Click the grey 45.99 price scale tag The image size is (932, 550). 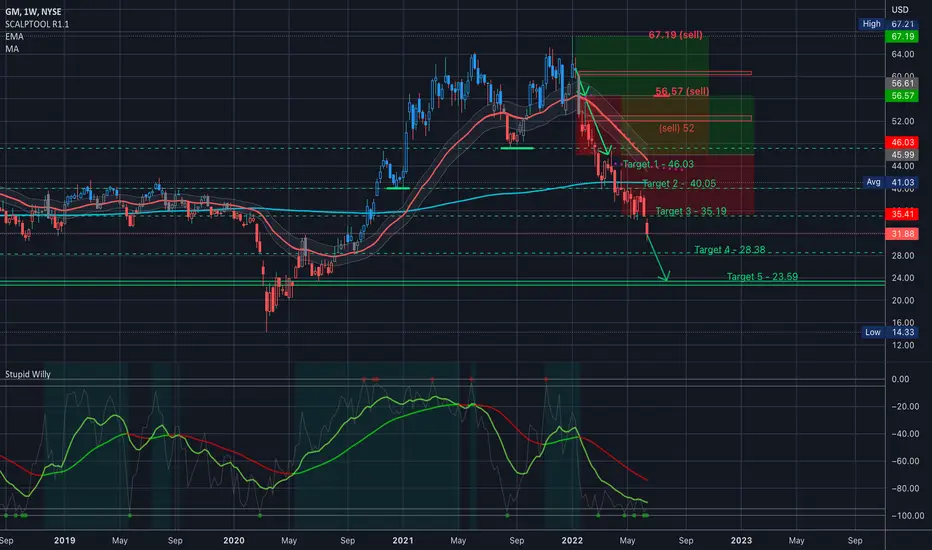[x=902, y=155]
